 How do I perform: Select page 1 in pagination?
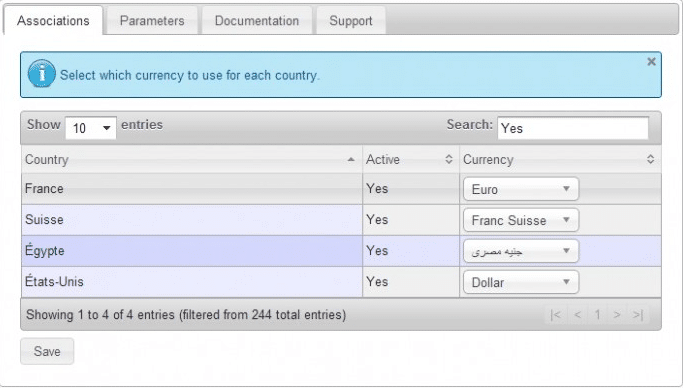598,314
